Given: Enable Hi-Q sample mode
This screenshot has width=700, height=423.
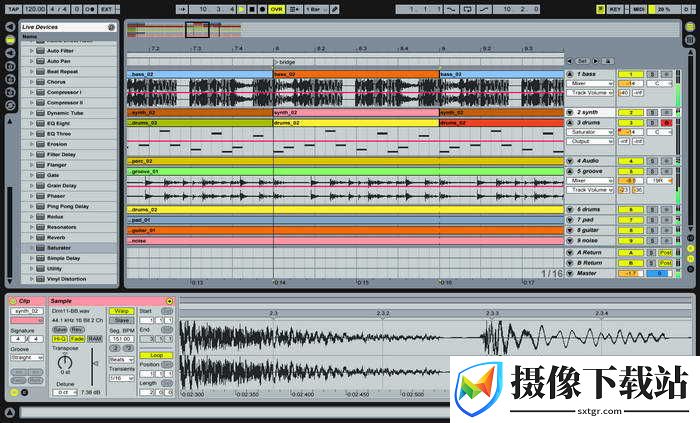Looking at the screenshot, I should click(x=59, y=339).
